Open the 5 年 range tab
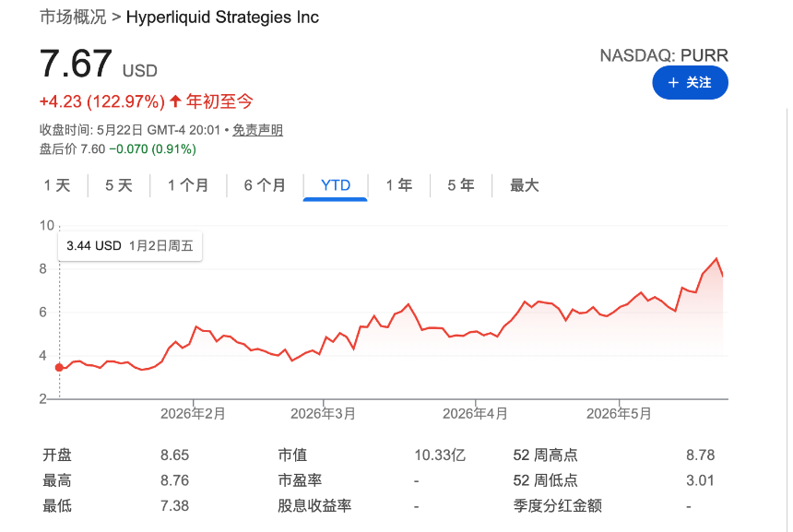 coord(461,185)
